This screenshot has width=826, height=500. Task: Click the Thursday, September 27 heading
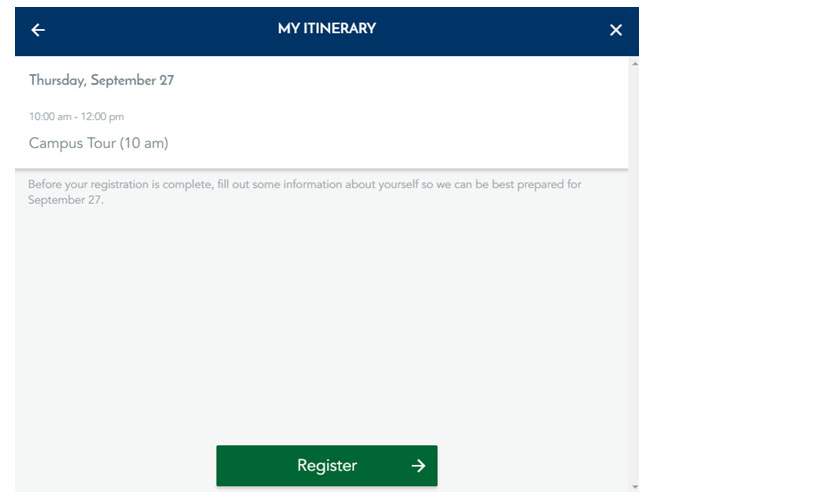tap(101, 80)
